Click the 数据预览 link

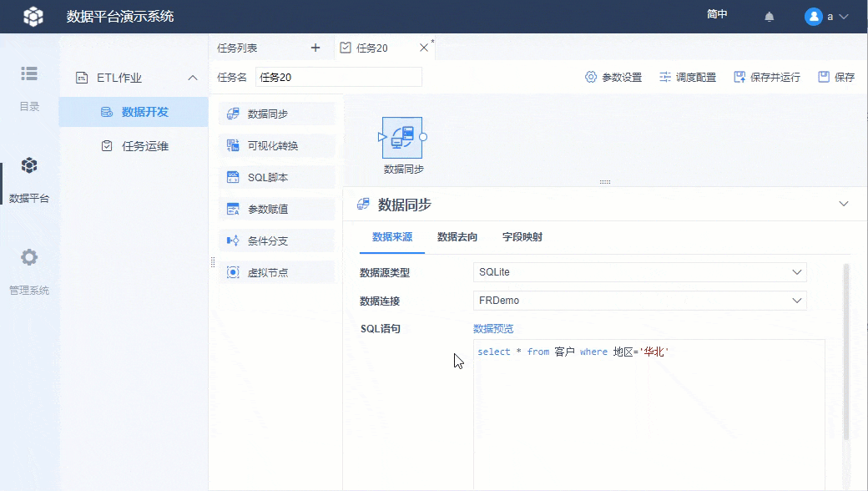[x=493, y=329]
